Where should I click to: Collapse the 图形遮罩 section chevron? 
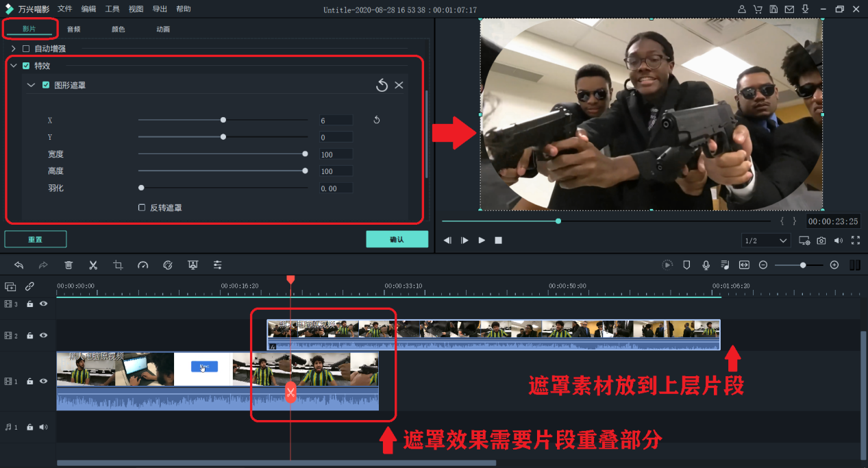(x=31, y=84)
